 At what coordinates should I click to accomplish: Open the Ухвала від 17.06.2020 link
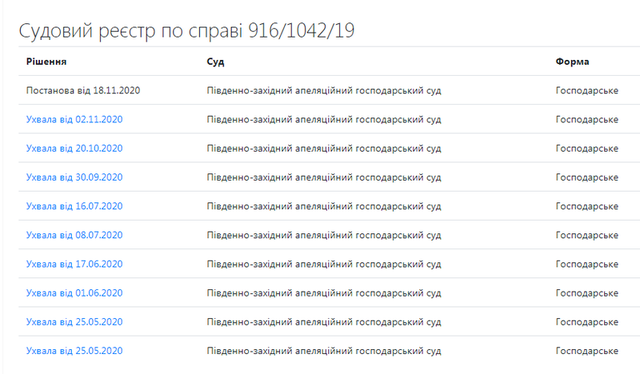74,264
